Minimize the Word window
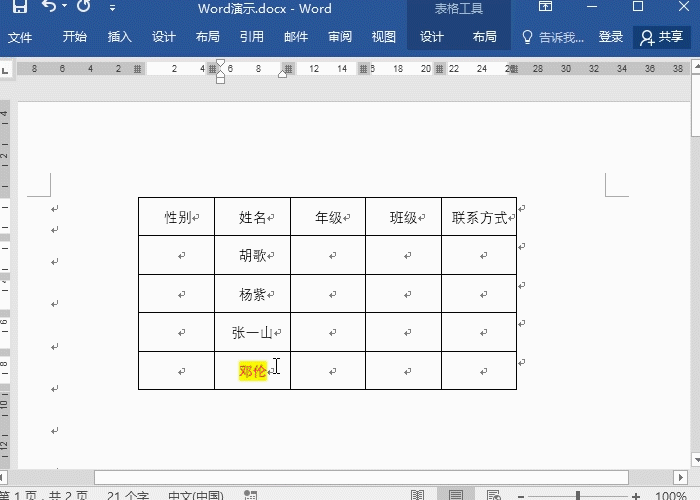Screen dimensions: 700x500 592,6
